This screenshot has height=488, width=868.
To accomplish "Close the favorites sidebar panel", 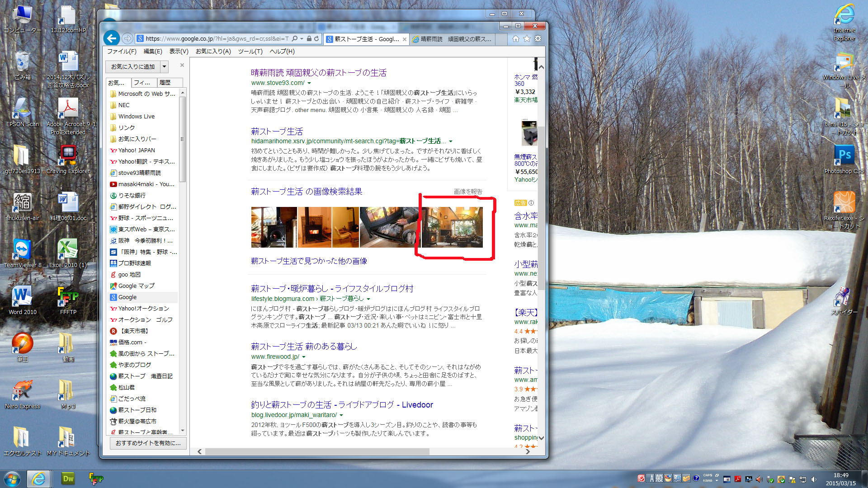I will tap(182, 65).
